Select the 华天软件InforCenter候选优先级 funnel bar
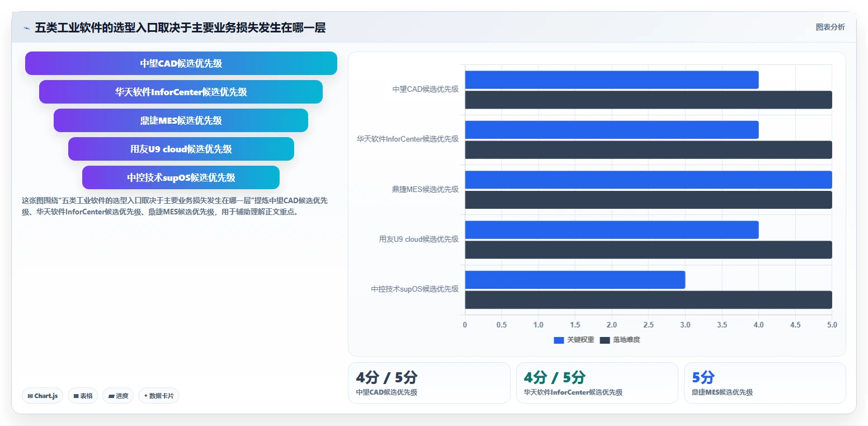The image size is (868, 426). tap(181, 92)
